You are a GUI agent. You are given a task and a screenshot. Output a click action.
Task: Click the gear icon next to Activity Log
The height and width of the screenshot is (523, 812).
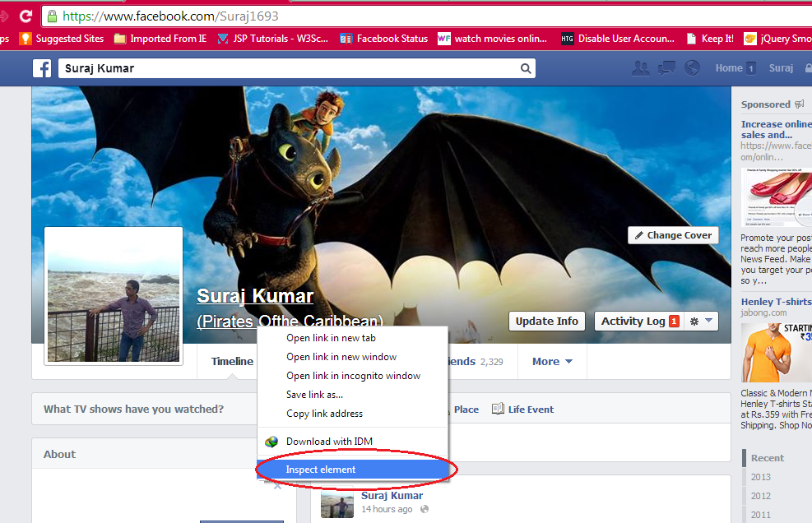pos(694,321)
